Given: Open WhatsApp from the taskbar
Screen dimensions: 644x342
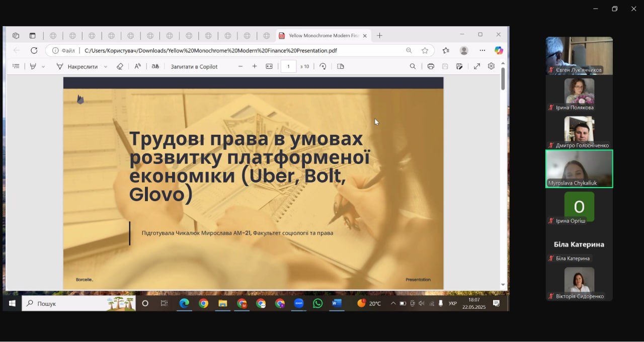Looking at the screenshot, I should tap(317, 303).
